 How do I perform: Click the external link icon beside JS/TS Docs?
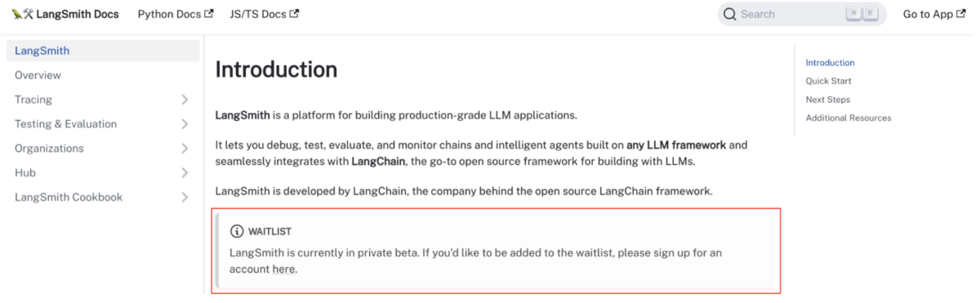point(294,14)
